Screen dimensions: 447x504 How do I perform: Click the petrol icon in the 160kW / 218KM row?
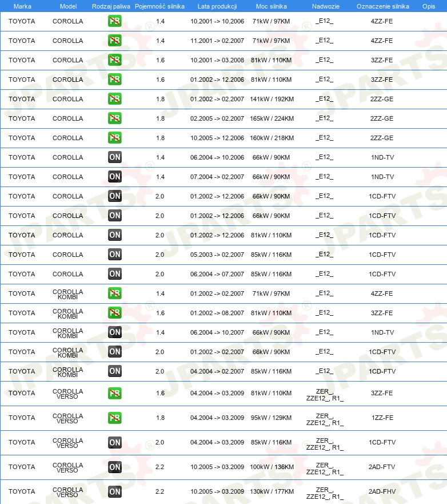115,138
